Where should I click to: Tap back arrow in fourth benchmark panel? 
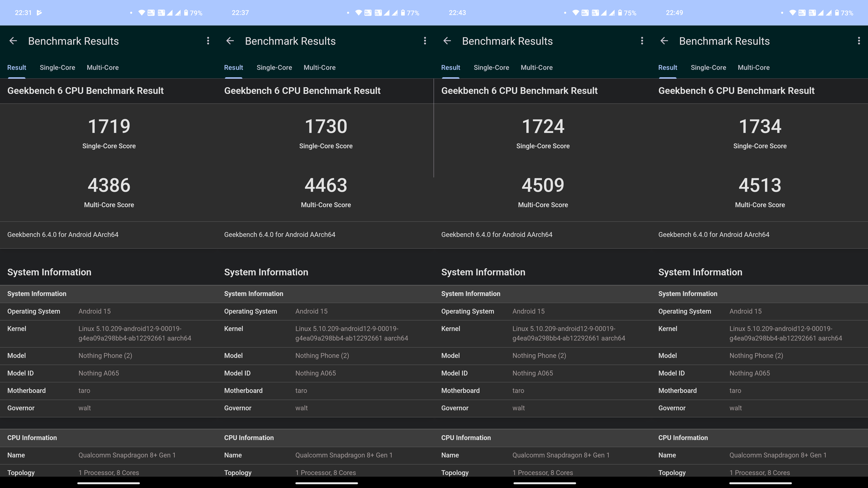(x=664, y=41)
